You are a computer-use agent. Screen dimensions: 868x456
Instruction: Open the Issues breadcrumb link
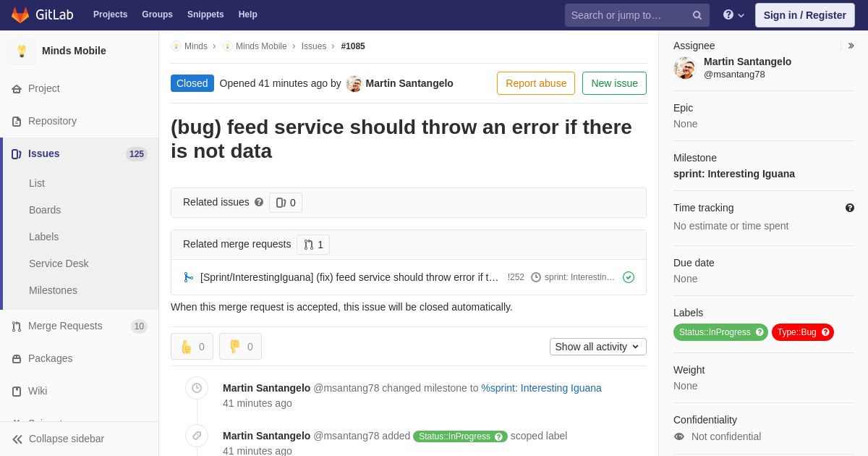(314, 46)
